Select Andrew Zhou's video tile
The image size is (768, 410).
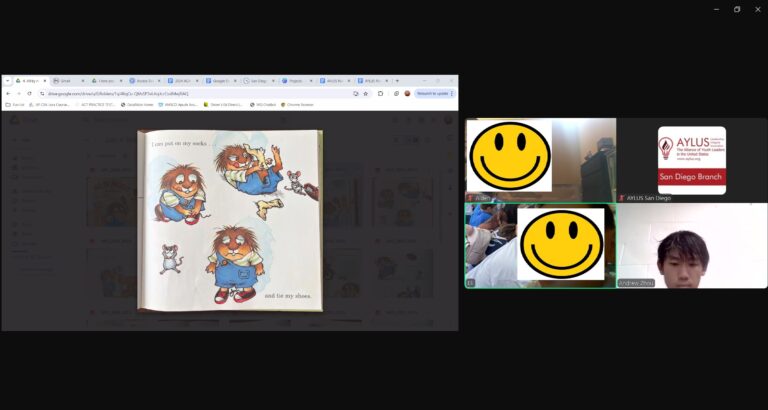(x=692, y=246)
